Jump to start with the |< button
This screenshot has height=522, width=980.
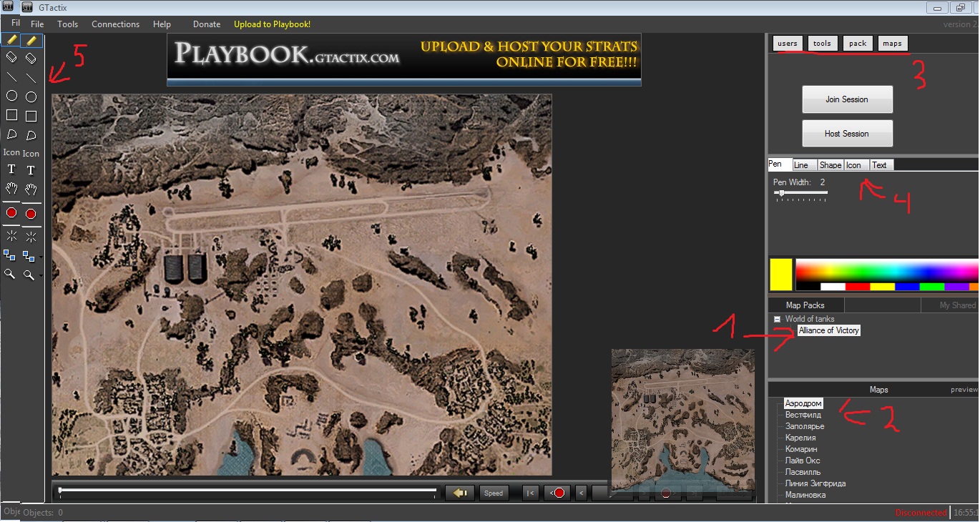click(x=530, y=493)
